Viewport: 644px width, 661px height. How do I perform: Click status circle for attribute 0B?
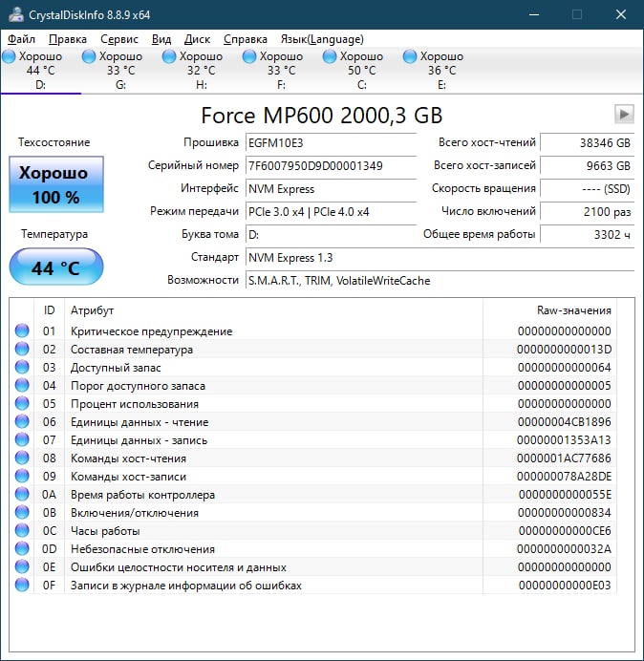coord(22,512)
